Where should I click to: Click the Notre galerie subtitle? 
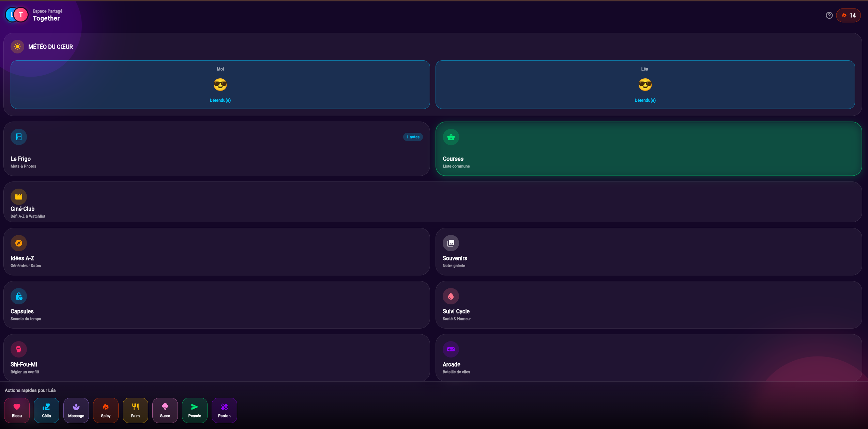click(x=454, y=266)
